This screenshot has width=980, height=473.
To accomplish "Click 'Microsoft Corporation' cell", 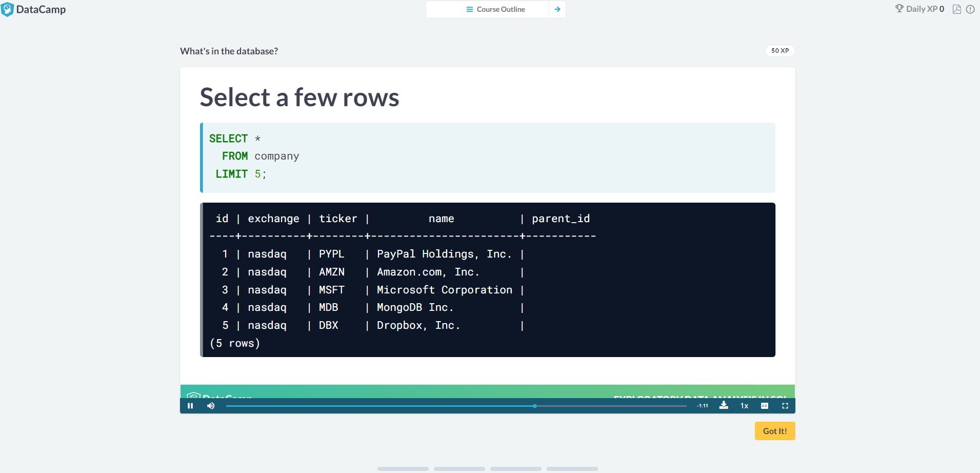I will [x=445, y=290].
